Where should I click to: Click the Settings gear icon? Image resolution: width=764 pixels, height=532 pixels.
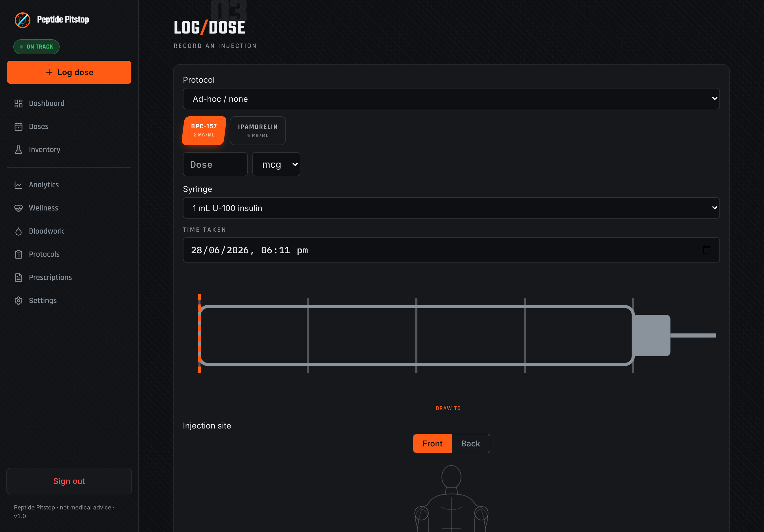(x=19, y=301)
